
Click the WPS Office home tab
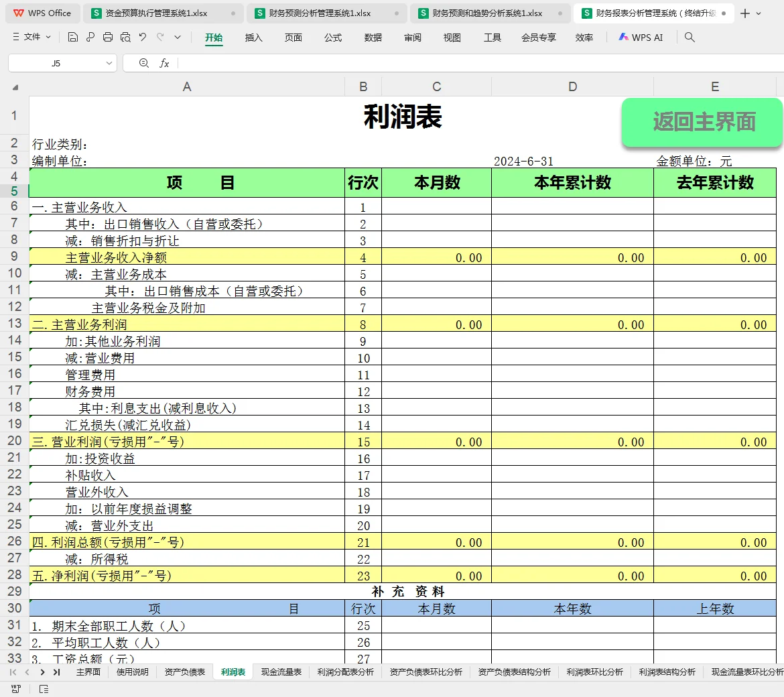pyautogui.click(x=42, y=13)
